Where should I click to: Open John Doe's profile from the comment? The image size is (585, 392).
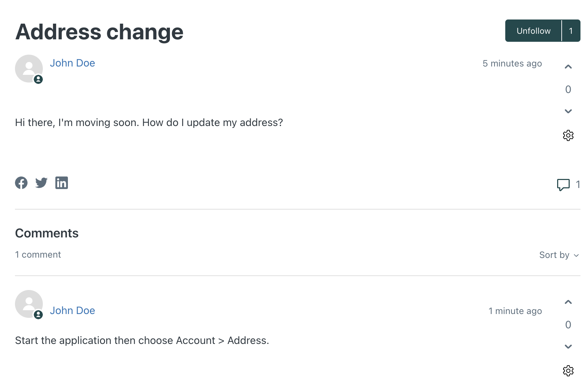(72, 311)
